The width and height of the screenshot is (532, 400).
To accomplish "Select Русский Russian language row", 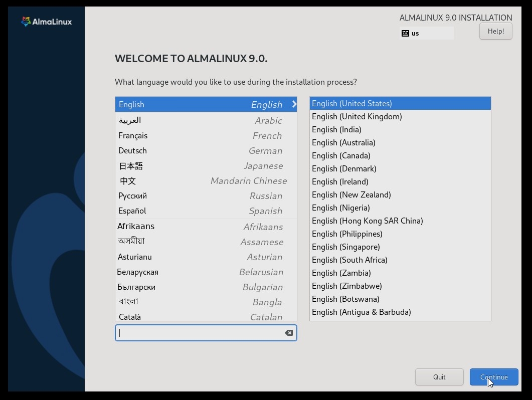I will 206,196.
